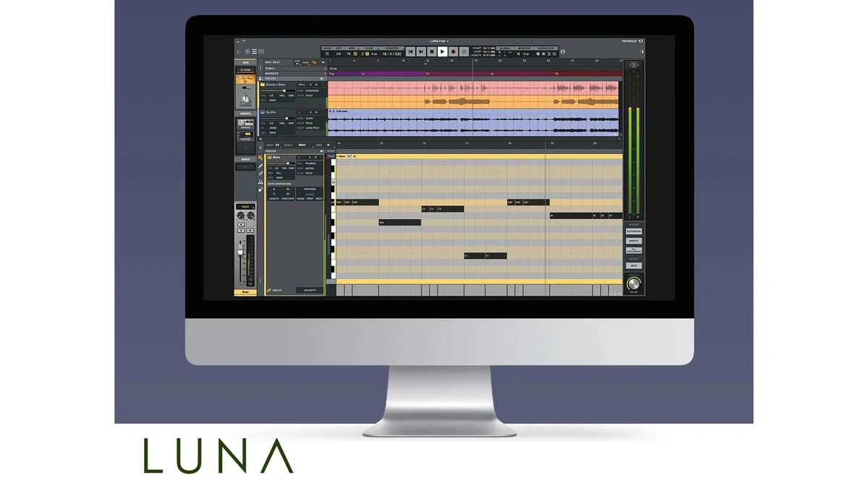Select the pencil draw tool
The height and width of the screenshot is (488, 868).
(x=260, y=166)
